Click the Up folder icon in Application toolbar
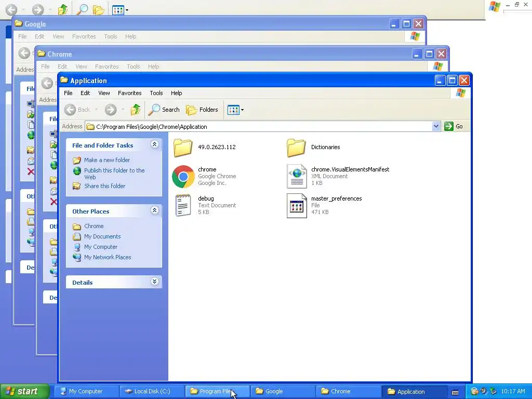The width and height of the screenshot is (532, 399). coord(136,110)
